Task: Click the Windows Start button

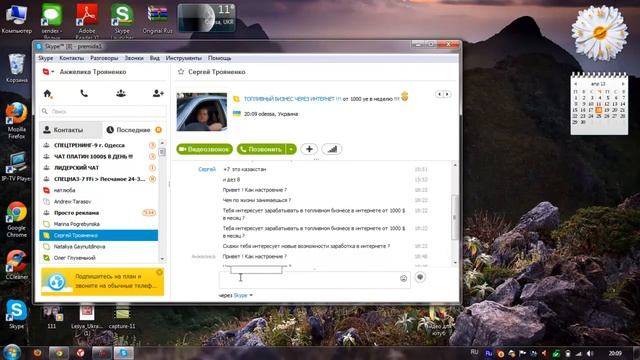Action: point(12,352)
